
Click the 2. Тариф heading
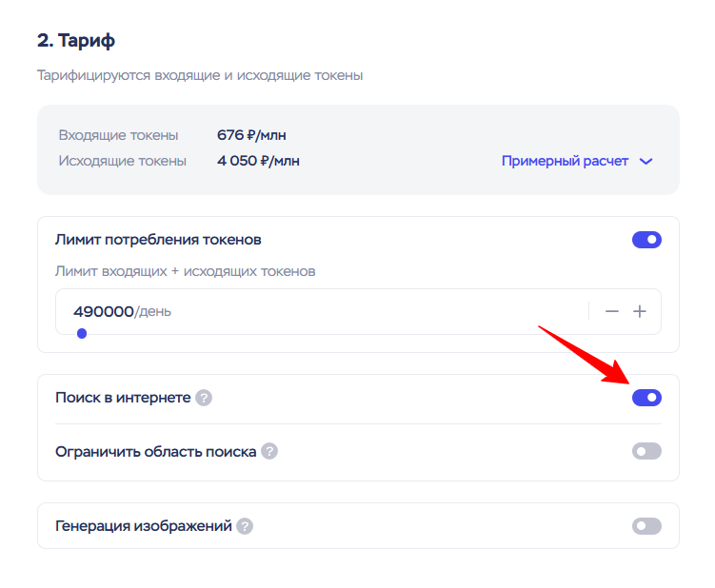click(x=76, y=41)
